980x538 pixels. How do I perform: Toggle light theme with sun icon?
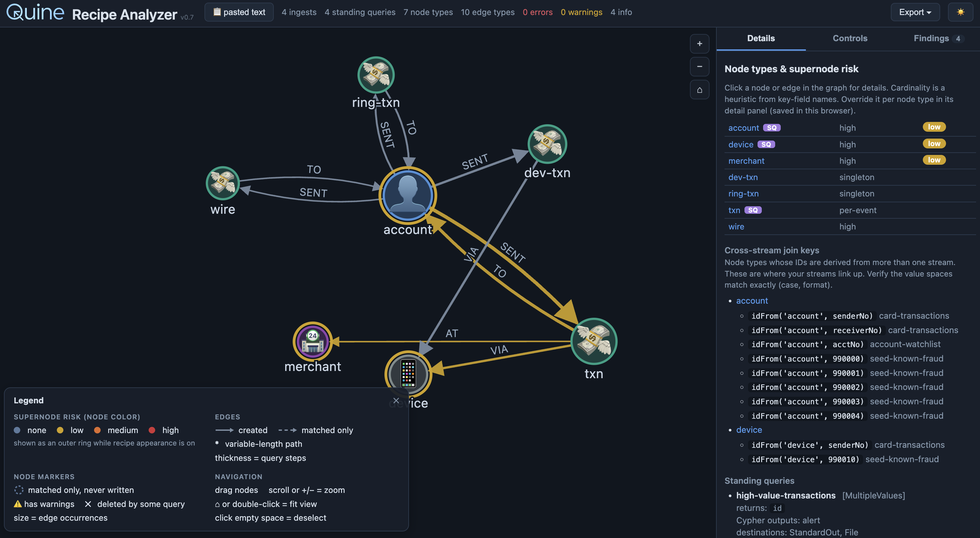960,12
